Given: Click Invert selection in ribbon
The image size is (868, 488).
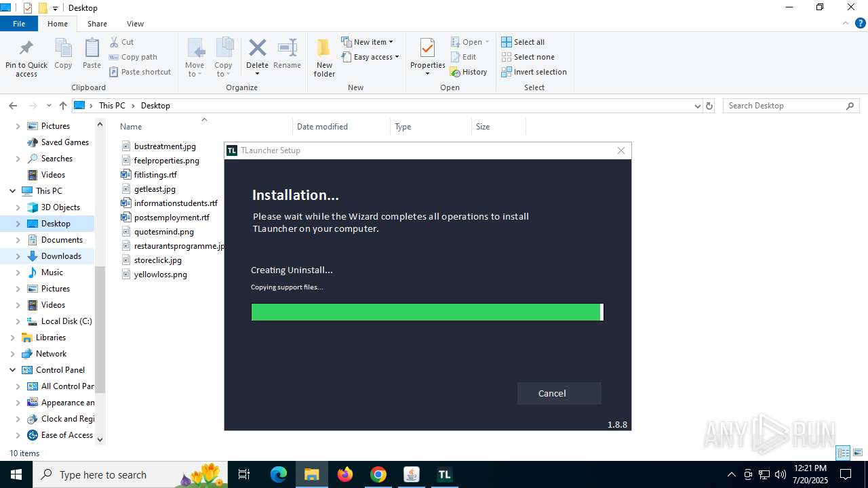Looking at the screenshot, I should [534, 72].
